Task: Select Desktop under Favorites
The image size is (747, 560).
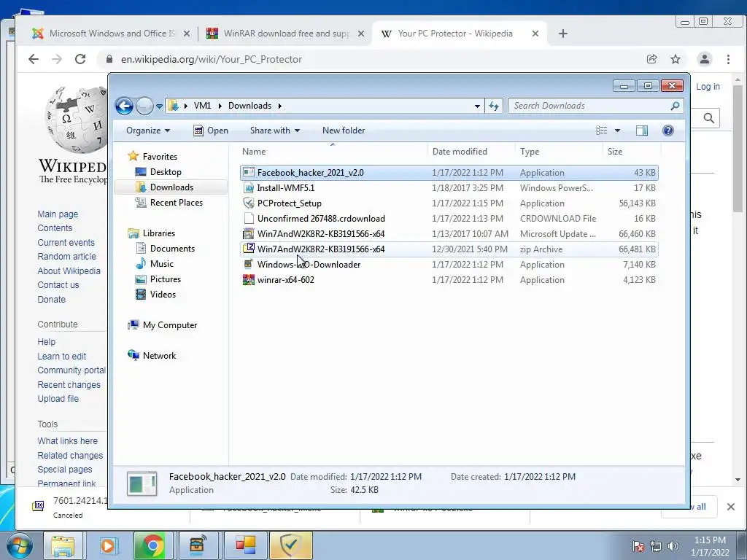Action: (x=166, y=172)
